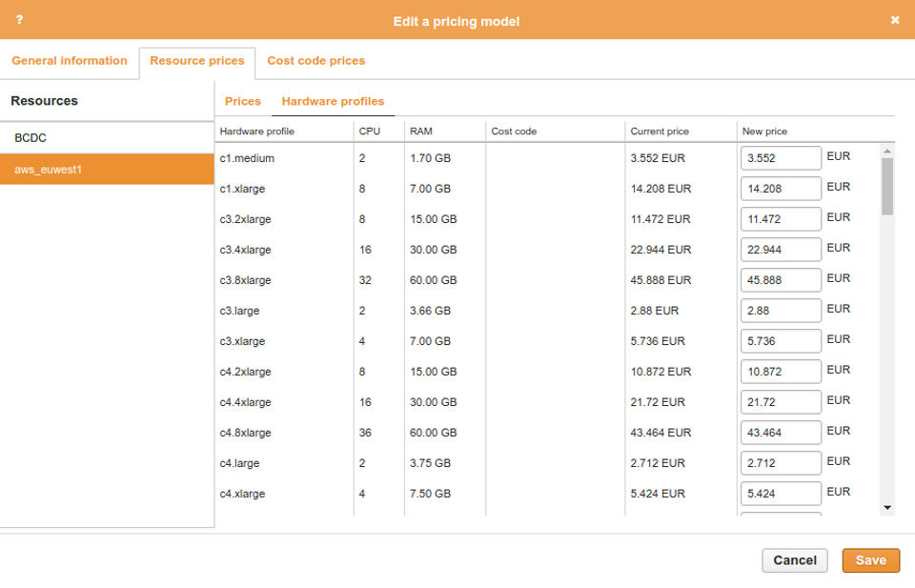Viewport: 915px width, 588px height.
Task: Select the Prices sub-tab
Action: coord(243,101)
